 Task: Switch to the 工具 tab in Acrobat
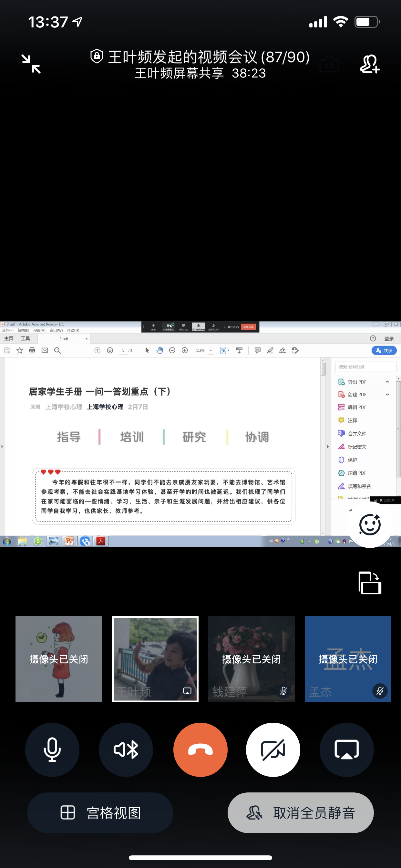coord(25,339)
